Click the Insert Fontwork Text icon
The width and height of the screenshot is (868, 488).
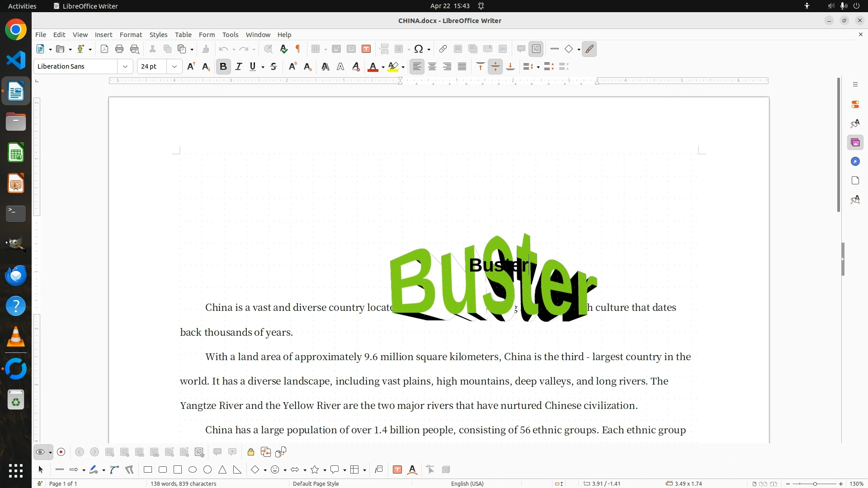[412, 470]
